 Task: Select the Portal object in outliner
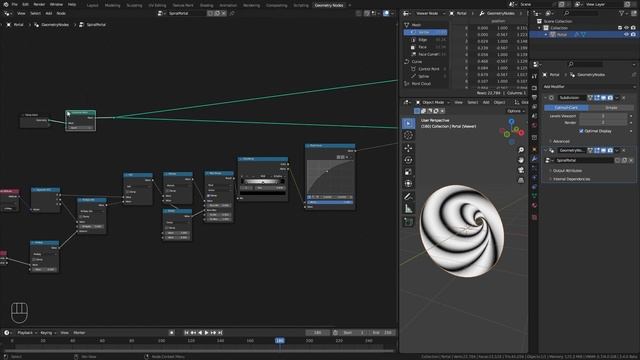[562, 35]
